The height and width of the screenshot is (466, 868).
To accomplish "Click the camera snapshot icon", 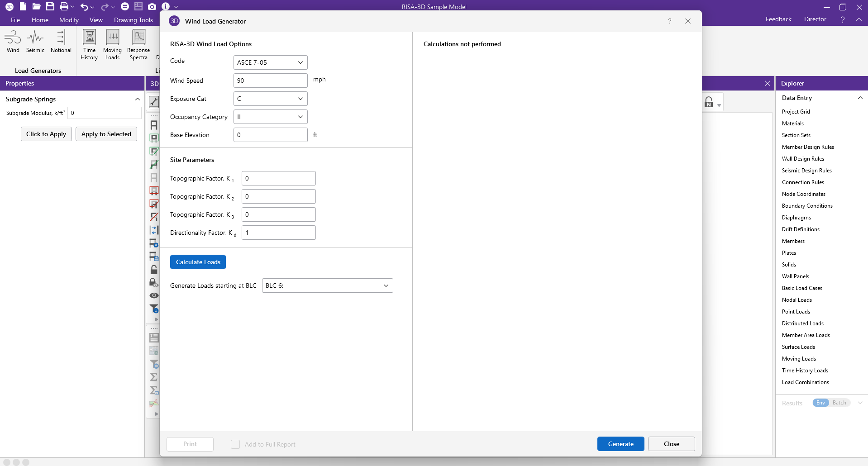I will click(x=152, y=6).
